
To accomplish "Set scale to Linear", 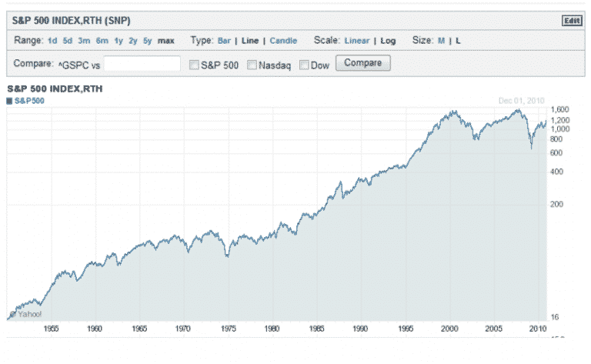I will tap(356, 41).
